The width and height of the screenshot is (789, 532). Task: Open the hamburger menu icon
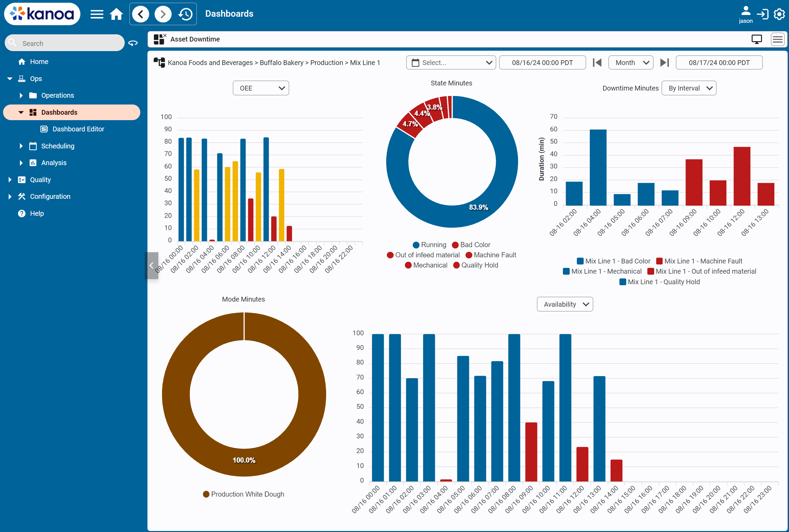point(97,14)
